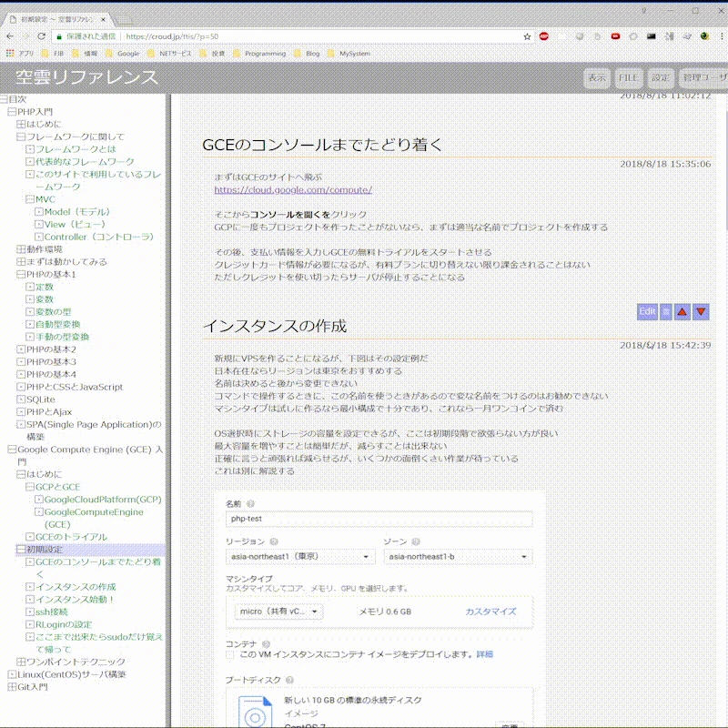
Task: Open the 詳細 link after the container text
Action: click(485, 654)
